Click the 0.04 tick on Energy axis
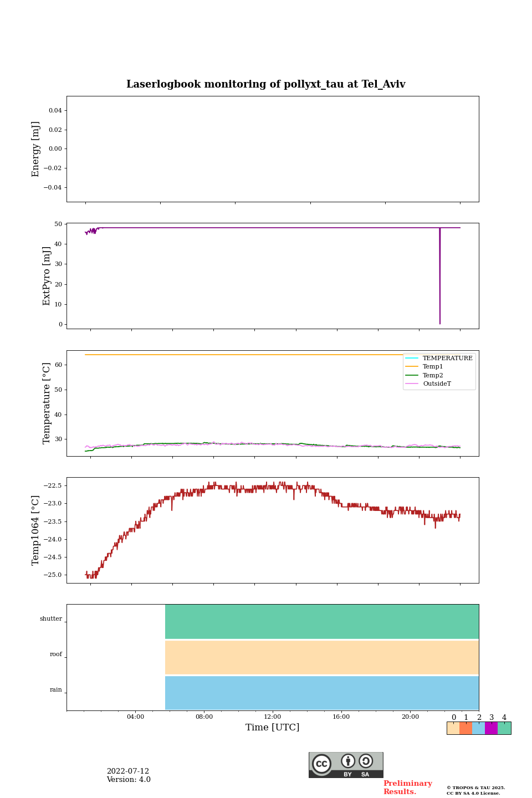 55,111
